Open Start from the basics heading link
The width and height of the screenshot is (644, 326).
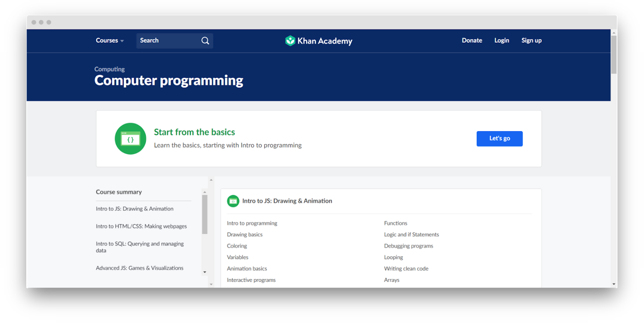(194, 132)
